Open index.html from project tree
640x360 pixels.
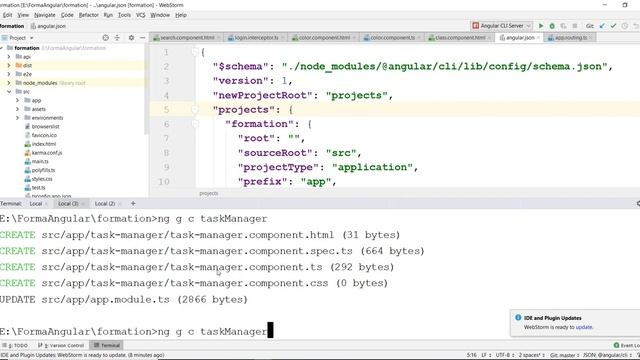pos(43,144)
